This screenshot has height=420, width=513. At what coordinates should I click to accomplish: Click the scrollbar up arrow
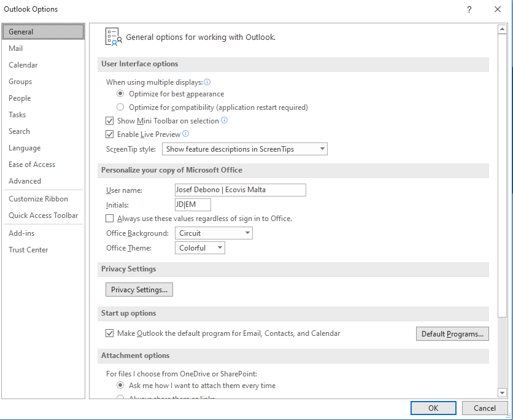point(502,29)
